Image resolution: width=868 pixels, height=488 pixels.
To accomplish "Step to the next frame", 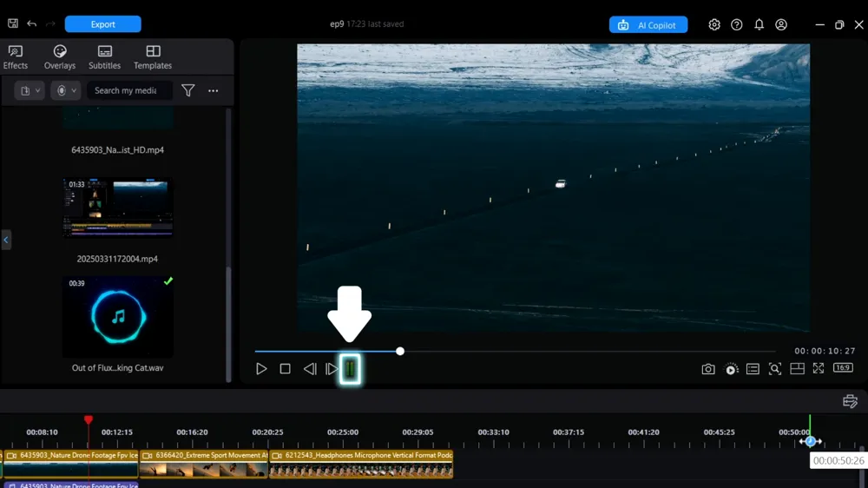I will 331,369.
